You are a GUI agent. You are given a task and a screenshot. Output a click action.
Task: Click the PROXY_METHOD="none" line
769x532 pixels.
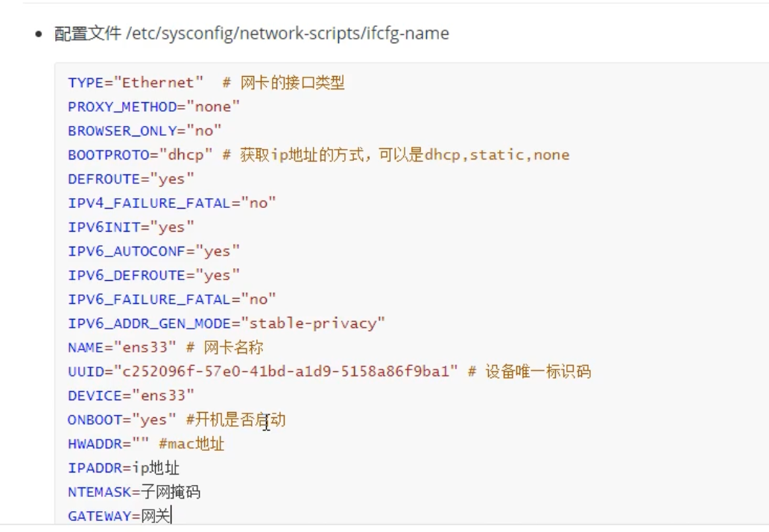click(154, 107)
